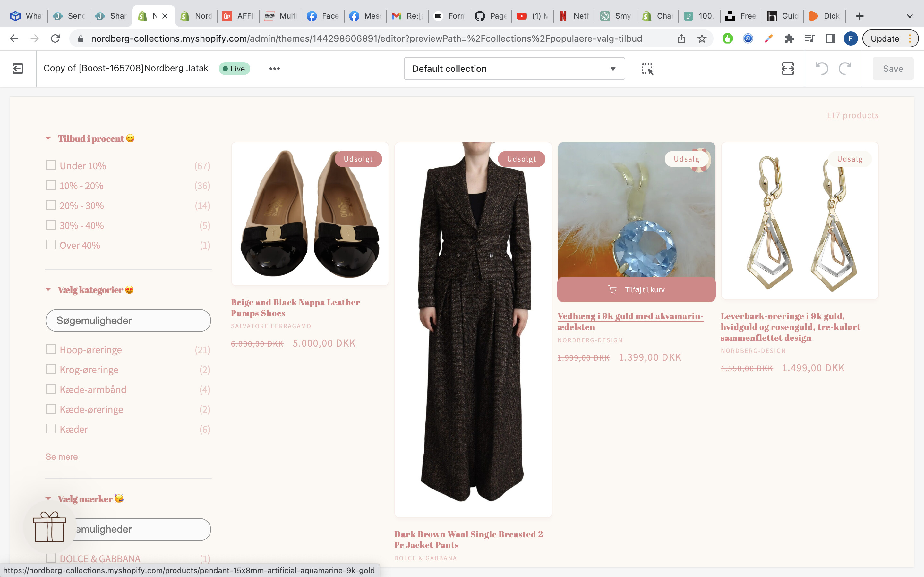Check the Under 10% discount filter
Screen dimensions: 924x577
[51, 165]
